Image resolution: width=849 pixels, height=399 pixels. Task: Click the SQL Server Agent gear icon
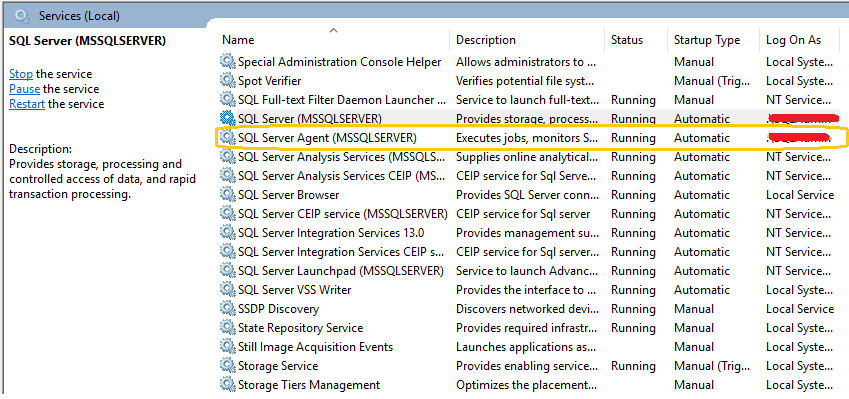pos(227,138)
